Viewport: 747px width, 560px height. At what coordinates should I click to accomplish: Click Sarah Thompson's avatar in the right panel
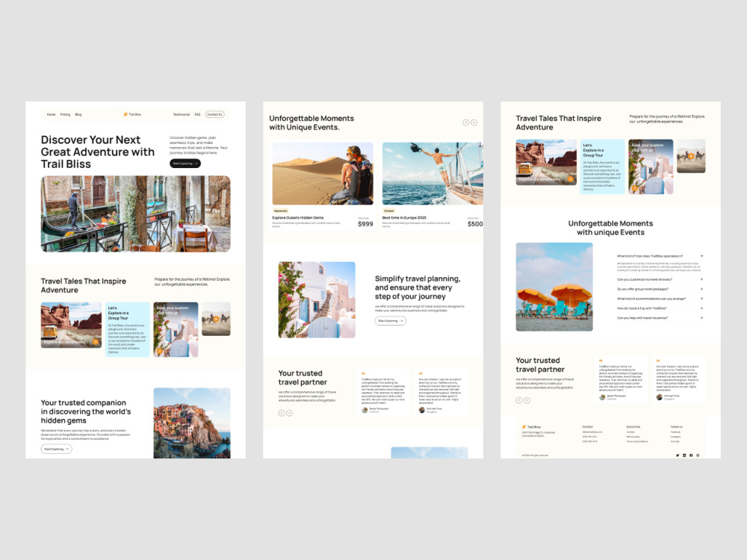(602, 396)
